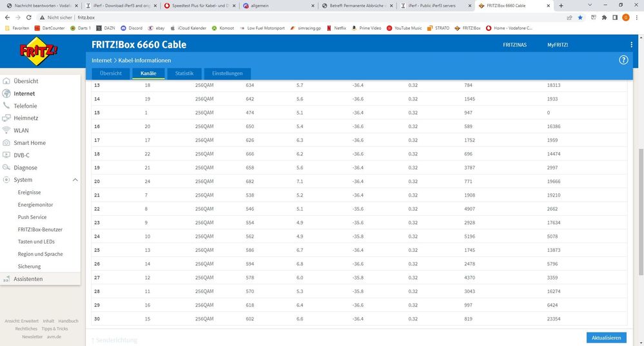Open the Chrome three-dot menu
Viewport: 644px width, 346px height.
click(637, 17)
